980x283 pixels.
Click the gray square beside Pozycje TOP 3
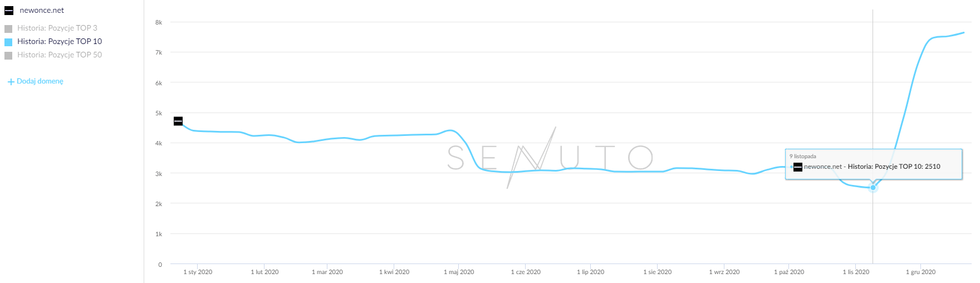pyautogui.click(x=8, y=28)
